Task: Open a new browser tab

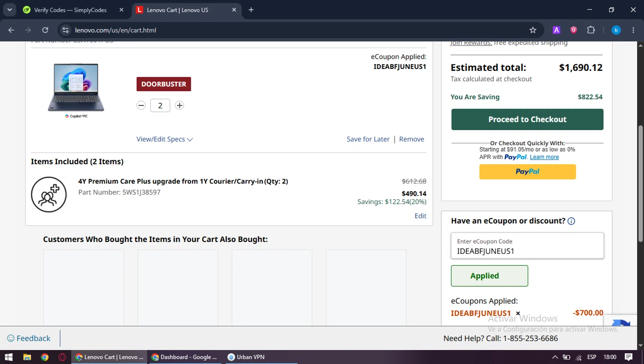Action: 251,10
